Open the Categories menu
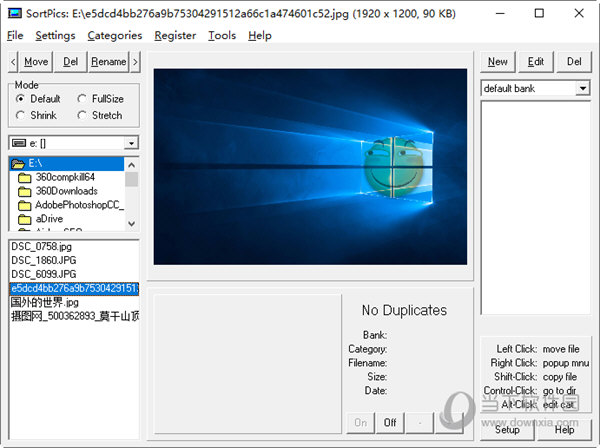Screen dimensions: 600x448 click(115, 35)
